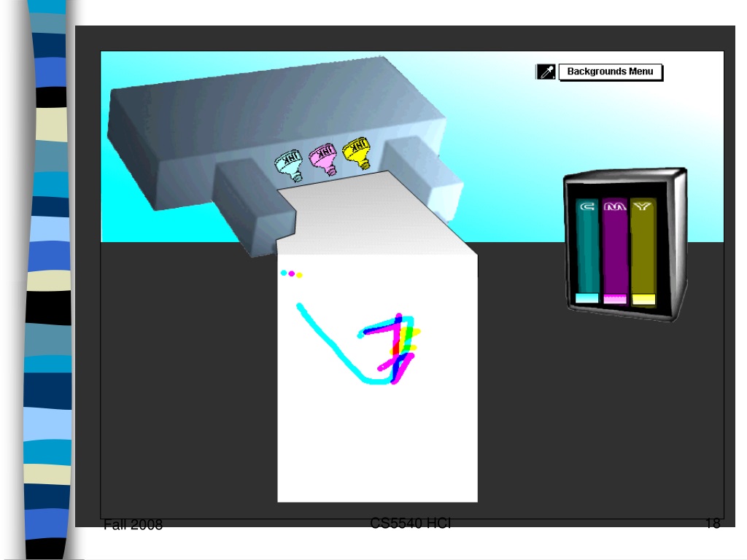
Task: Click the 'CS5540 HCI' footer text
Action: (410, 524)
